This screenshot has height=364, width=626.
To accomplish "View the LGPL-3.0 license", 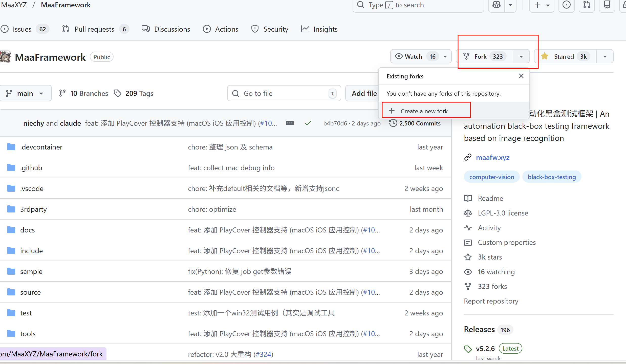I will pyautogui.click(x=496, y=213).
